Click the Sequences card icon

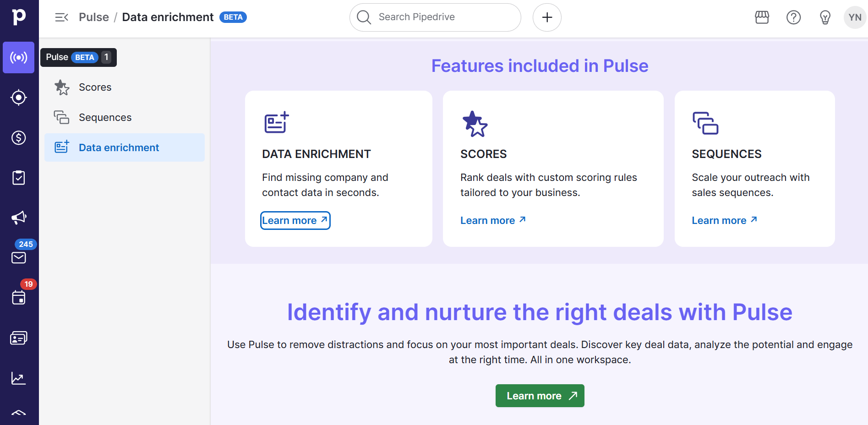(x=705, y=123)
